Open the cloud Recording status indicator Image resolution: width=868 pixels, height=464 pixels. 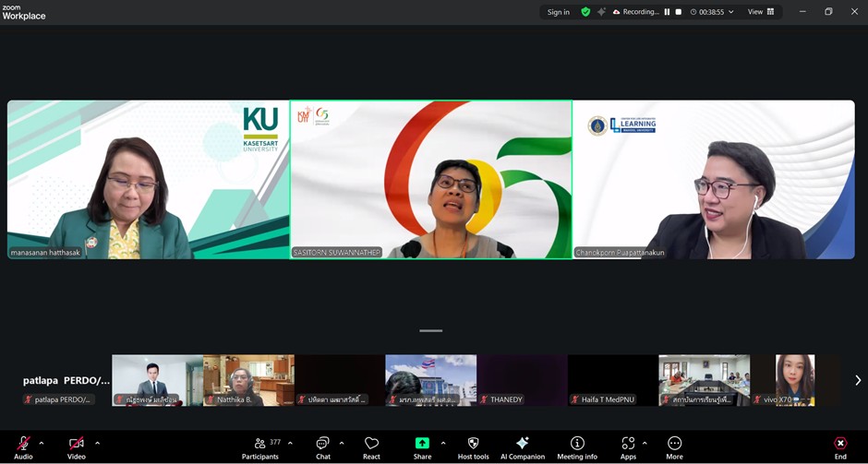(x=636, y=12)
